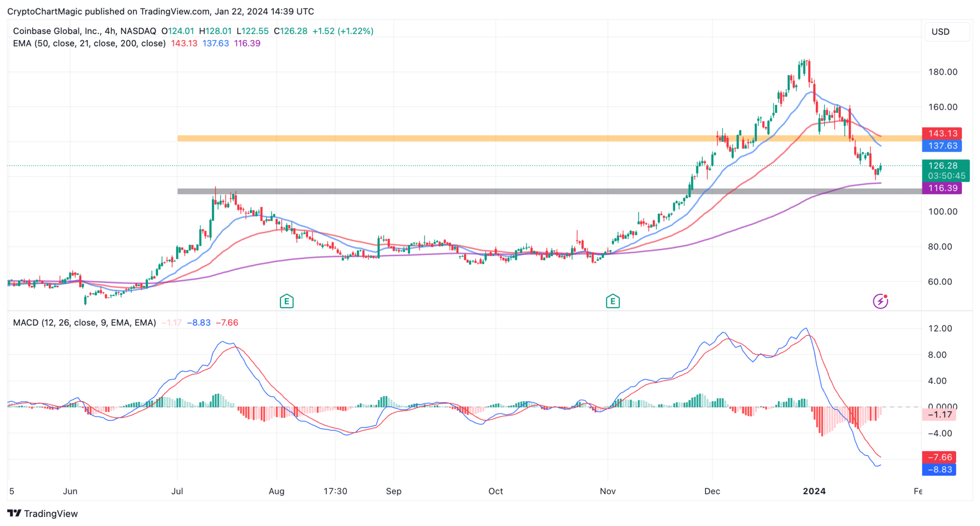Image resolution: width=980 pixels, height=526 pixels.
Task: Select the EMA indicator legend label
Action: click(89, 44)
